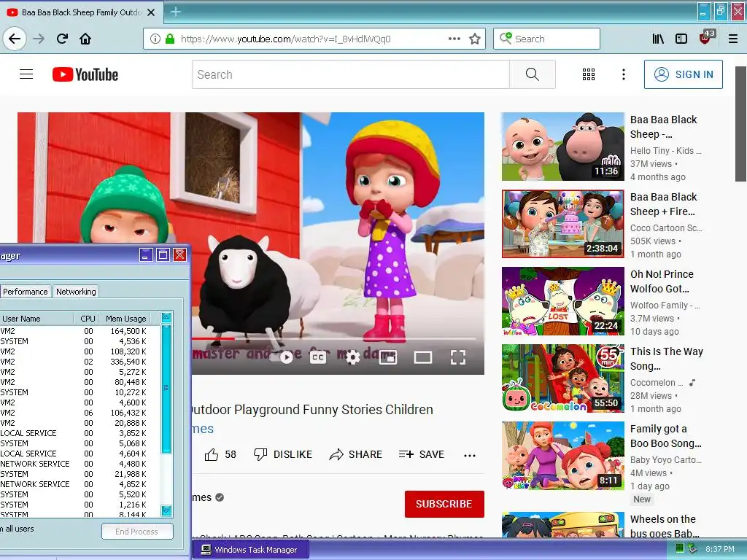This screenshot has height=560, width=747.
Task: Select the process row using 336,540 K
Action: (74, 362)
